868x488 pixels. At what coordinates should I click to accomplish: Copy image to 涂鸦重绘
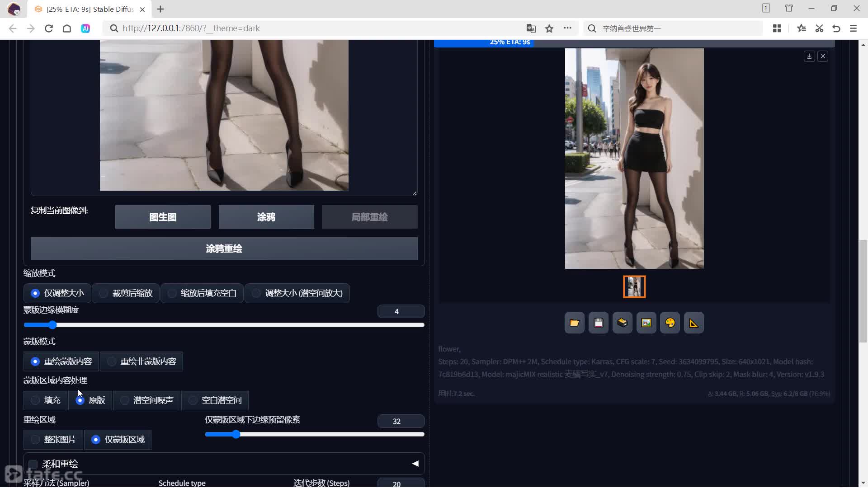[224, 249]
